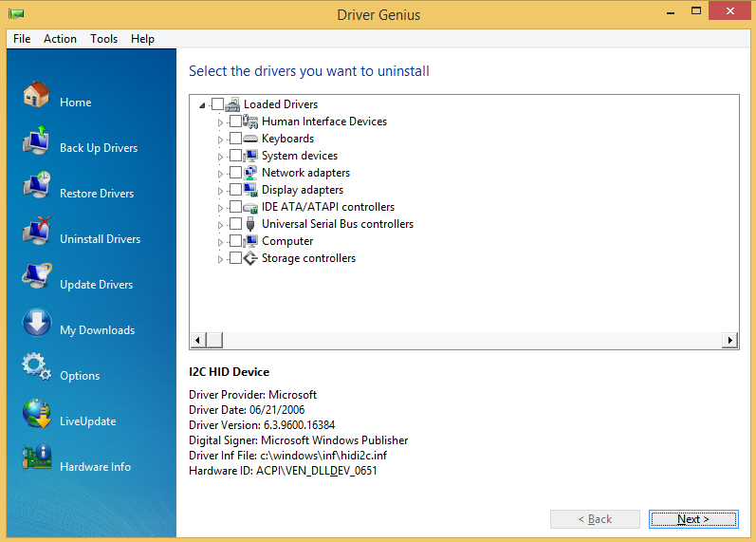Open the Action menu
Image resolution: width=756 pixels, height=542 pixels.
[61, 39]
